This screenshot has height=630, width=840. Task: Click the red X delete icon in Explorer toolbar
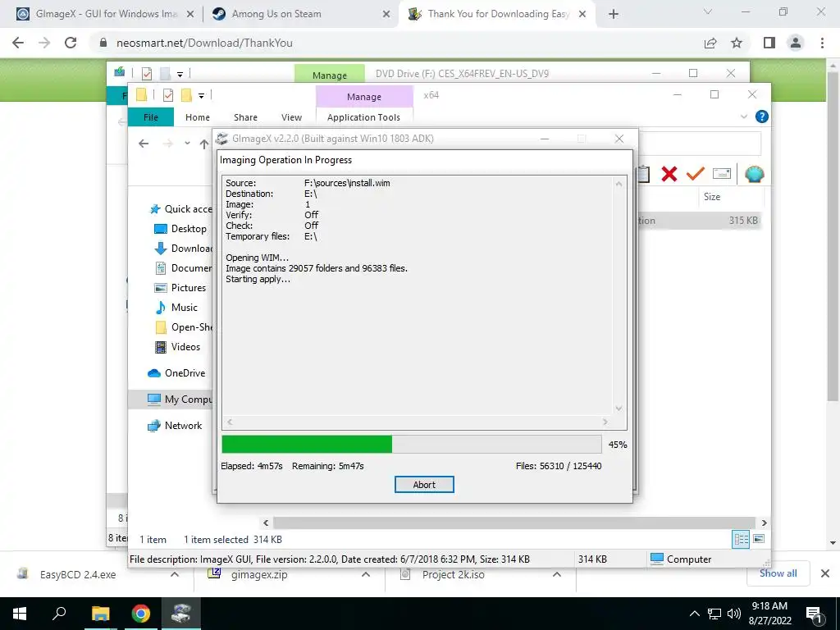[x=669, y=174]
